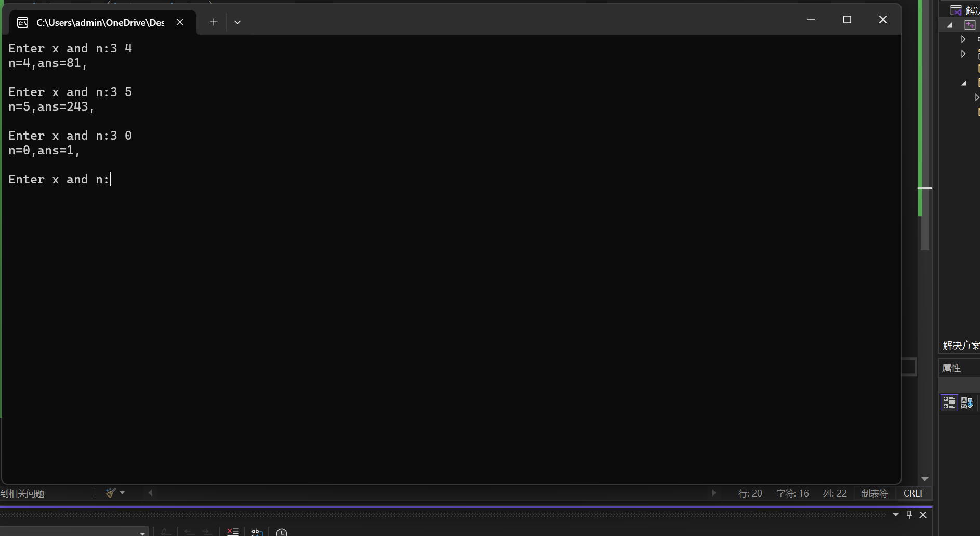Click the CRLF line ending indicator
Image resolution: width=980 pixels, height=536 pixels.
[914, 493]
